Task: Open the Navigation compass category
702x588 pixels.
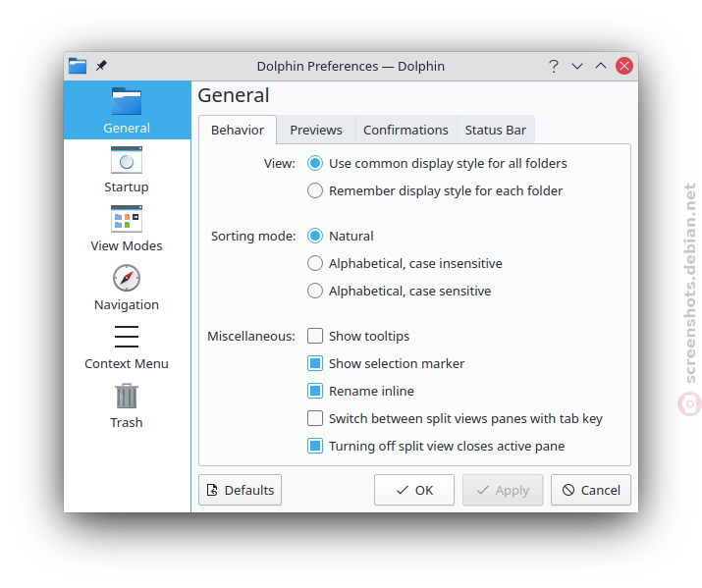Action: click(x=127, y=288)
